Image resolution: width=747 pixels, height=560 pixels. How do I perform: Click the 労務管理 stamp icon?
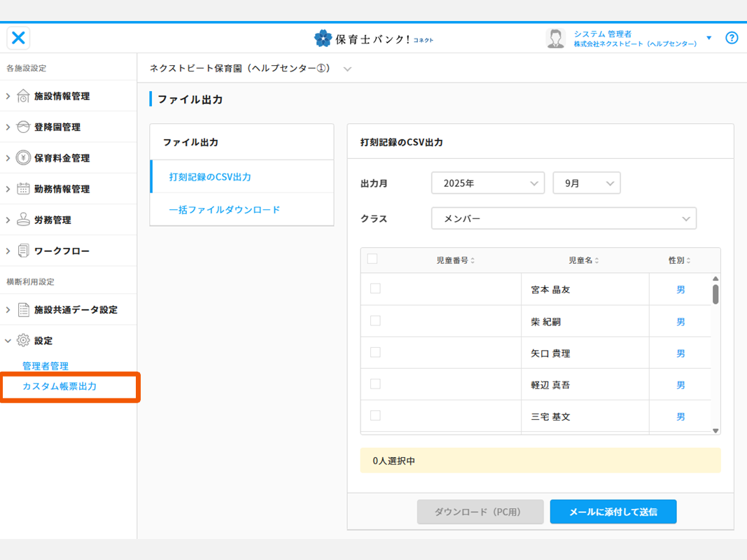(23, 220)
